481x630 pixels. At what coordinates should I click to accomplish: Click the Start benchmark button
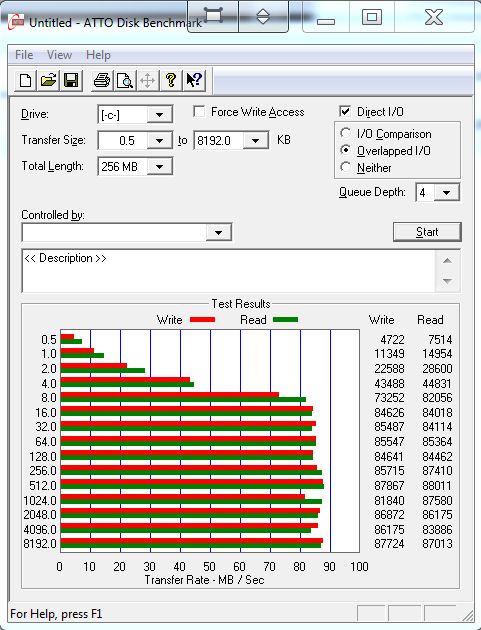click(427, 232)
